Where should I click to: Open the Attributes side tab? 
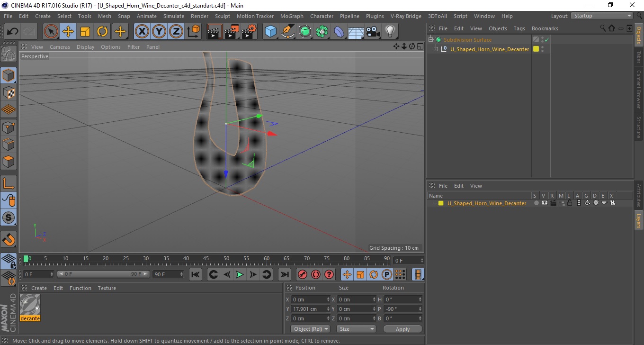[638, 195]
